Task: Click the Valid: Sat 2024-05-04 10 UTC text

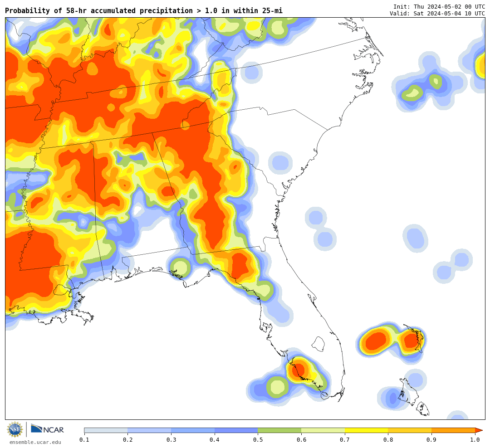Action: click(437, 14)
